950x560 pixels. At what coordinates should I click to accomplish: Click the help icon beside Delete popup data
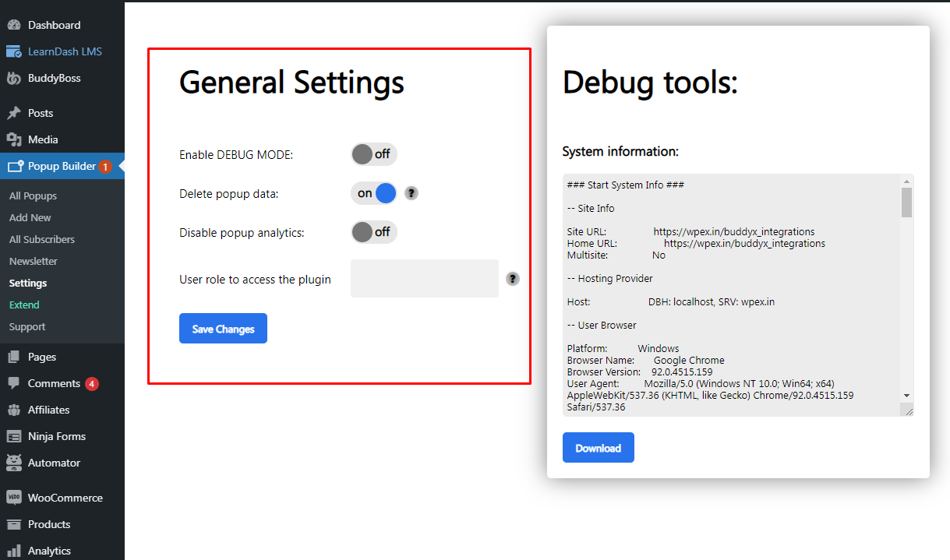(x=411, y=193)
